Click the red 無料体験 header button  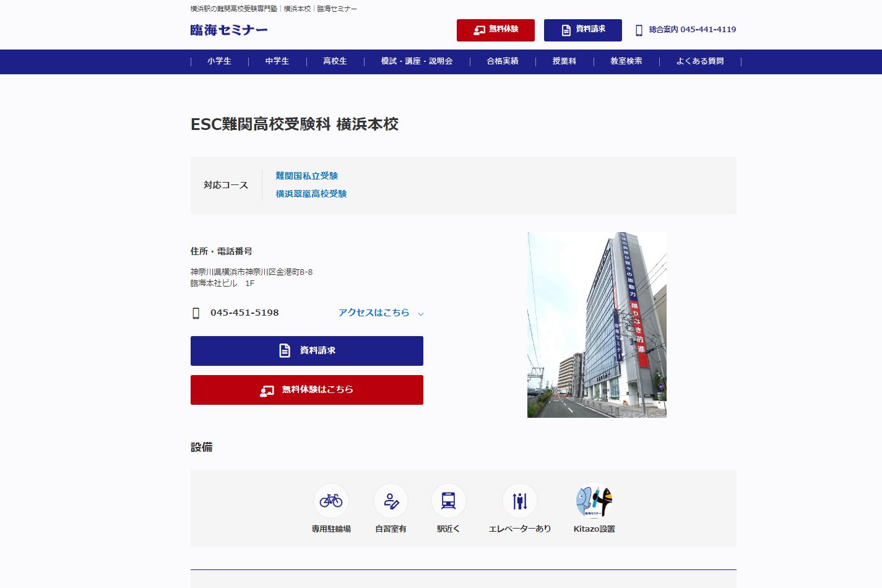tap(495, 30)
